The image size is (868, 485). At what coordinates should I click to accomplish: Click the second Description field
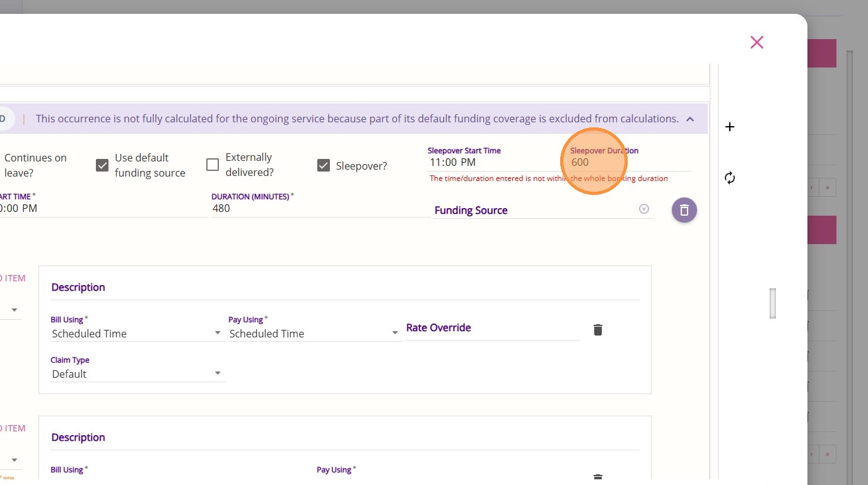pyautogui.click(x=344, y=438)
